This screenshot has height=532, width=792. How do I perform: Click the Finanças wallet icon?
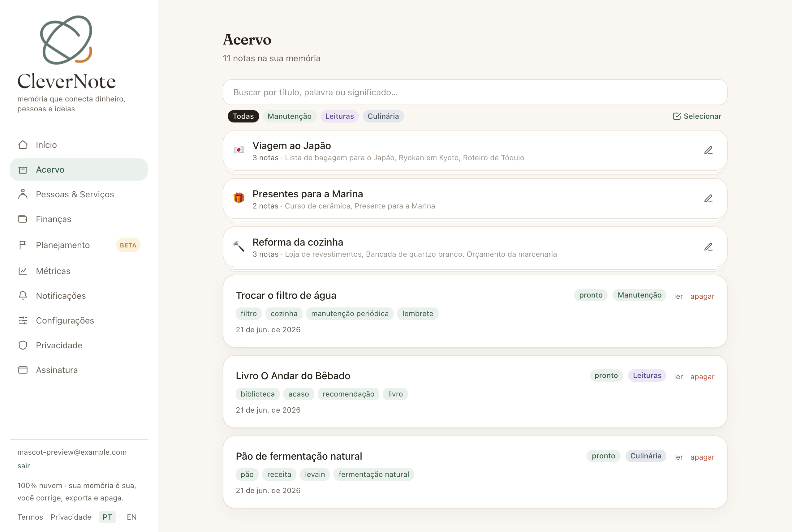[23, 219]
